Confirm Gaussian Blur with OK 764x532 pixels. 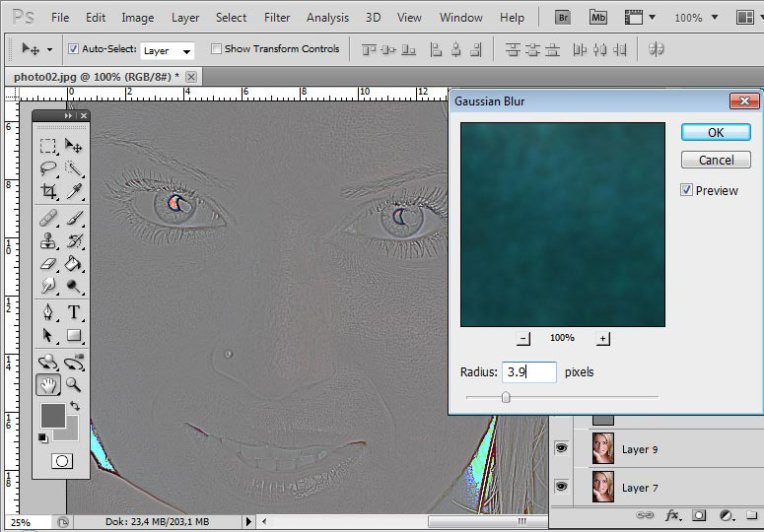coord(715,132)
